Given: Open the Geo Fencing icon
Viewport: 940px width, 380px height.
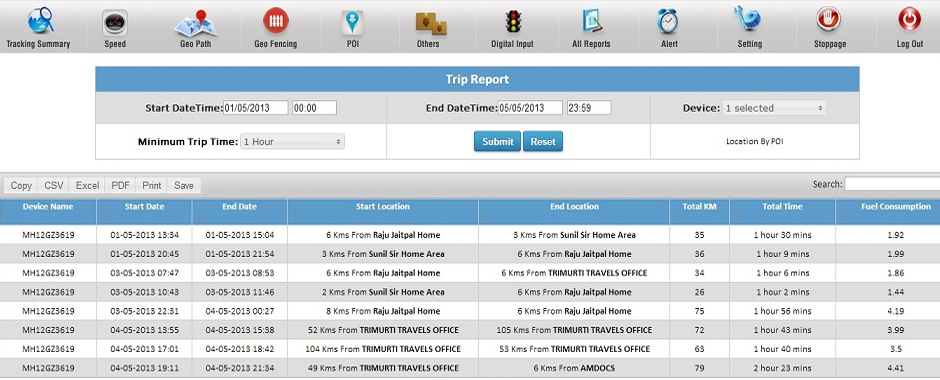Looking at the screenshot, I should [276, 21].
